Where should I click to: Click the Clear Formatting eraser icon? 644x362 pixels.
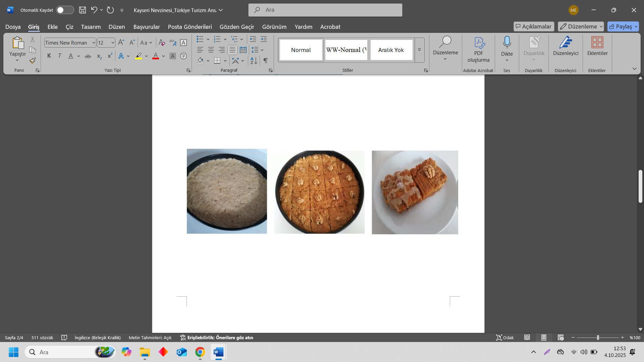pos(162,43)
